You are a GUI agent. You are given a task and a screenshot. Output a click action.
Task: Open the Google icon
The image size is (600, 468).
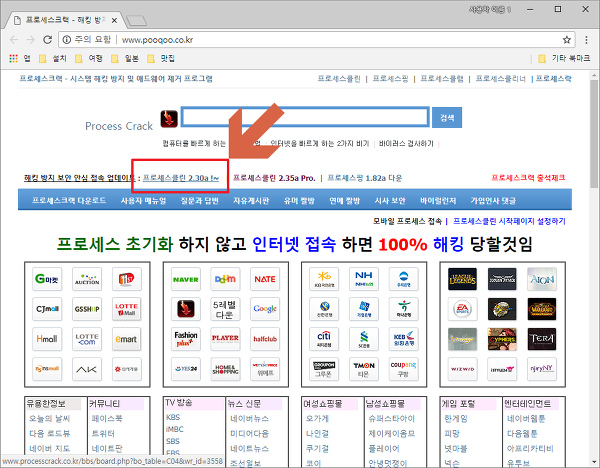tap(265, 309)
